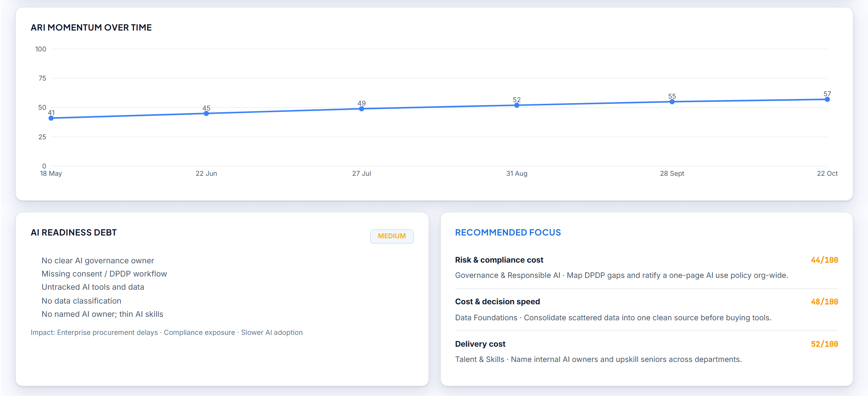Select 'No named AI owner; thin AI skills'
Image resolution: width=868 pixels, height=396 pixels.
[102, 314]
